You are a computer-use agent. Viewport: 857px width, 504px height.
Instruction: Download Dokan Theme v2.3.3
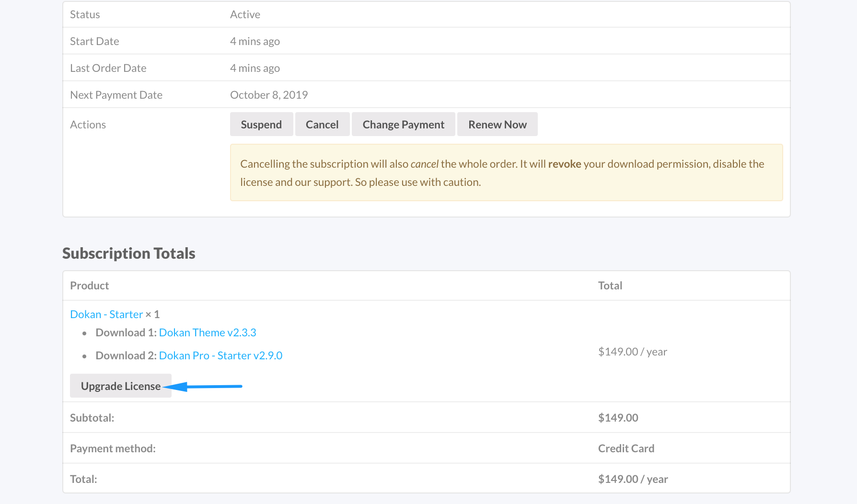point(208,332)
